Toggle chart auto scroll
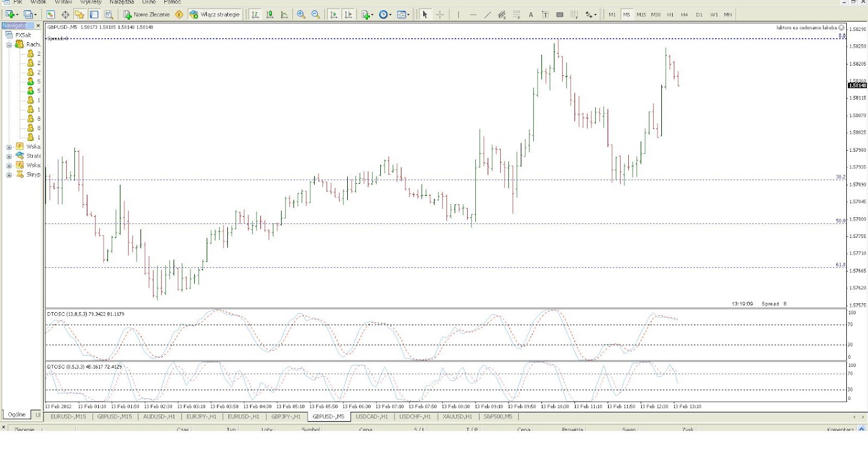The image size is (868, 465). [x=334, y=15]
